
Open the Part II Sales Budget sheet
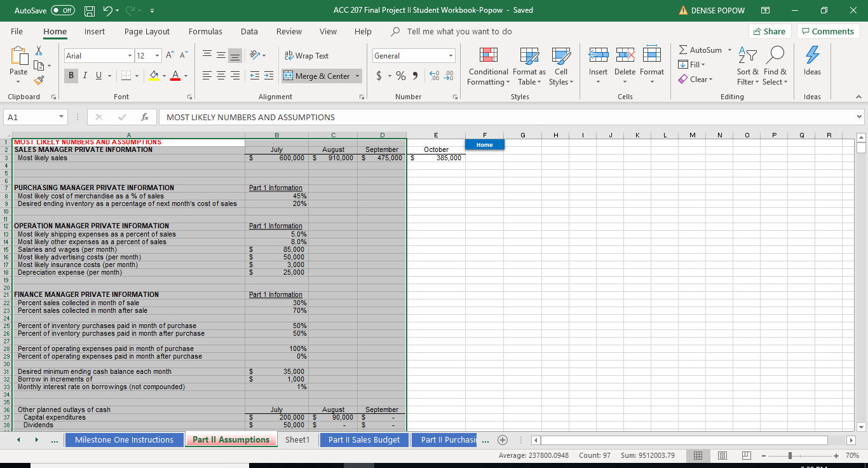point(363,439)
